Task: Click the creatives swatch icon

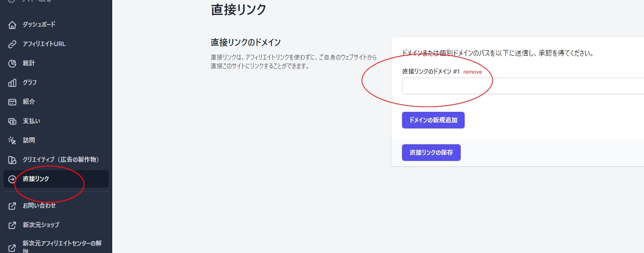Action: point(12,160)
